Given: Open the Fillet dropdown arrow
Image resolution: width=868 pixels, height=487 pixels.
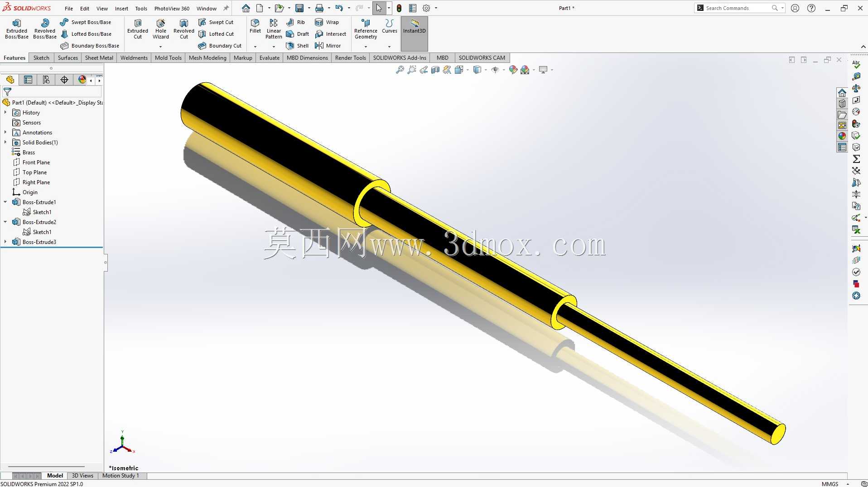Looking at the screenshot, I should (255, 47).
